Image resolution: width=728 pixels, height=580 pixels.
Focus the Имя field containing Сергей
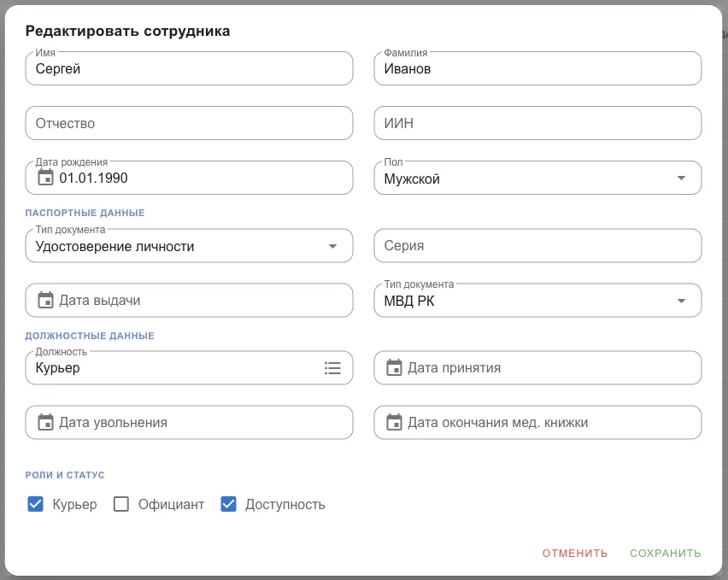[189, 68]
